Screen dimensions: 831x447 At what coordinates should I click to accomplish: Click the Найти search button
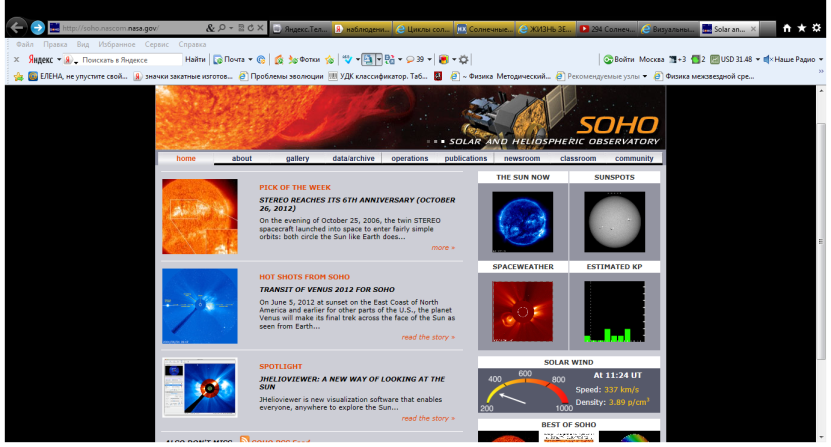[x=195, y=59]
